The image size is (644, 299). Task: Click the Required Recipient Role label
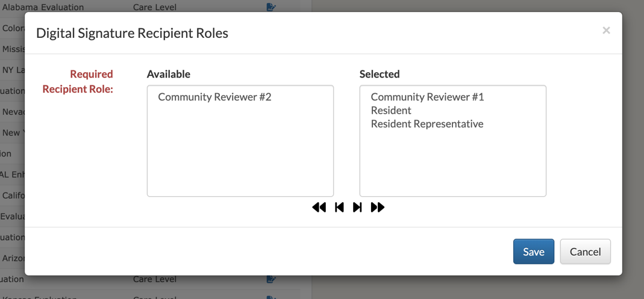tap(78, 82)
